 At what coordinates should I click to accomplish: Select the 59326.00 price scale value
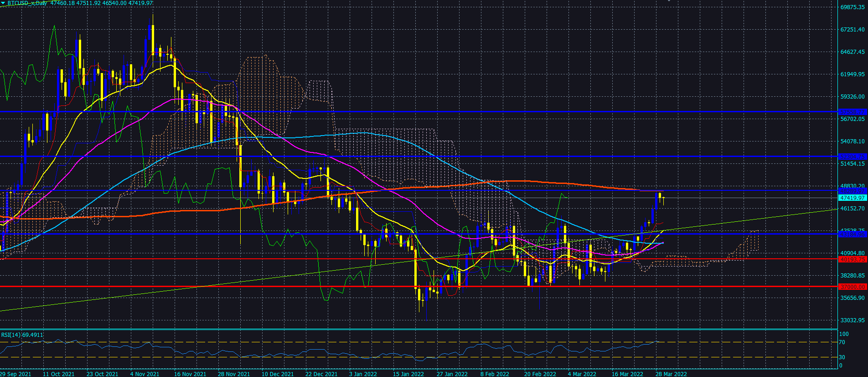[852, 97]
